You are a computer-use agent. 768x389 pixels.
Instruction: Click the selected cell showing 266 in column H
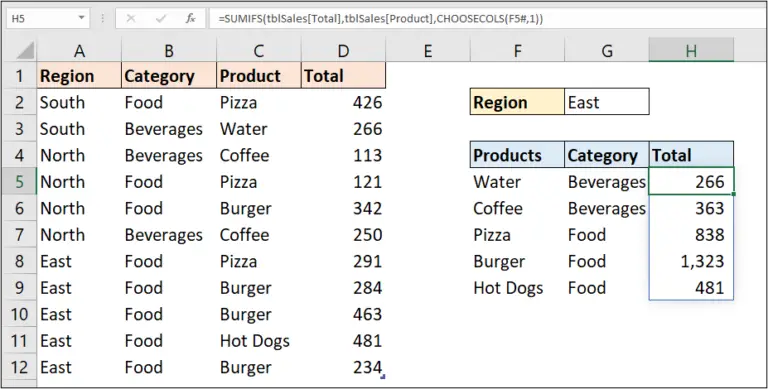coord(691,181)
